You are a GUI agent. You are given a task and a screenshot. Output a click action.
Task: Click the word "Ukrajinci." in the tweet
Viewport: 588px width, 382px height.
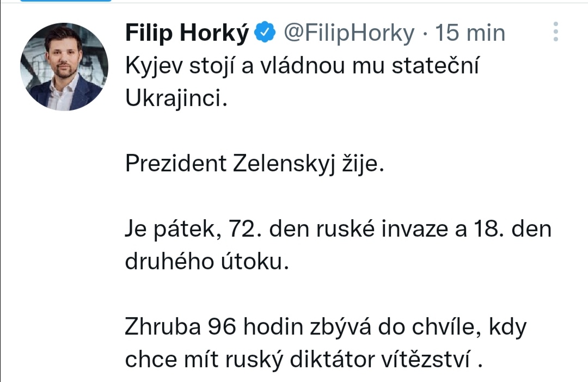(175, 100)
